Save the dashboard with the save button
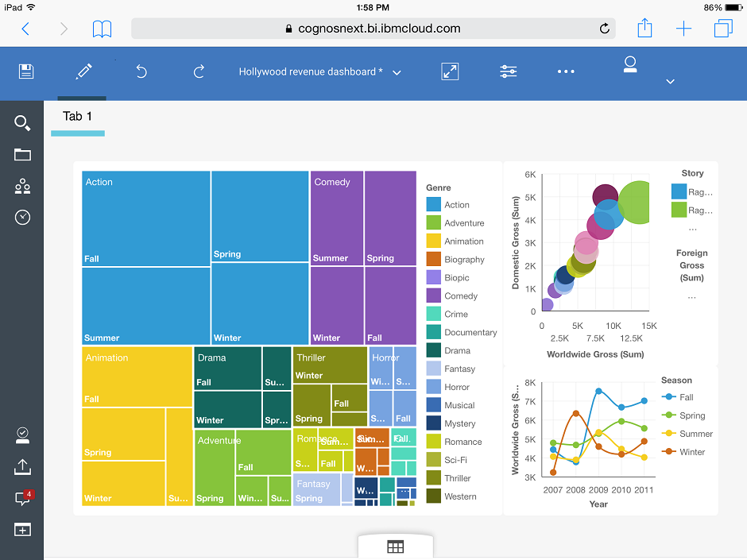 click(26, 71)
